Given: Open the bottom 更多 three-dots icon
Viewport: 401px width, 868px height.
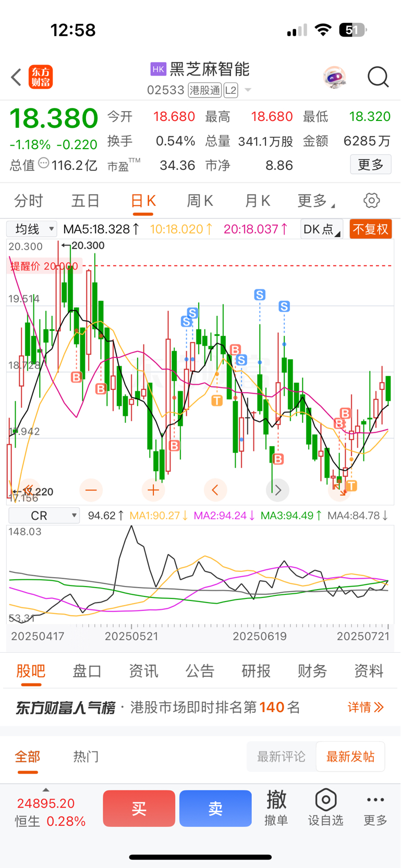Looking at the screenshot, I should click(375, 808).
